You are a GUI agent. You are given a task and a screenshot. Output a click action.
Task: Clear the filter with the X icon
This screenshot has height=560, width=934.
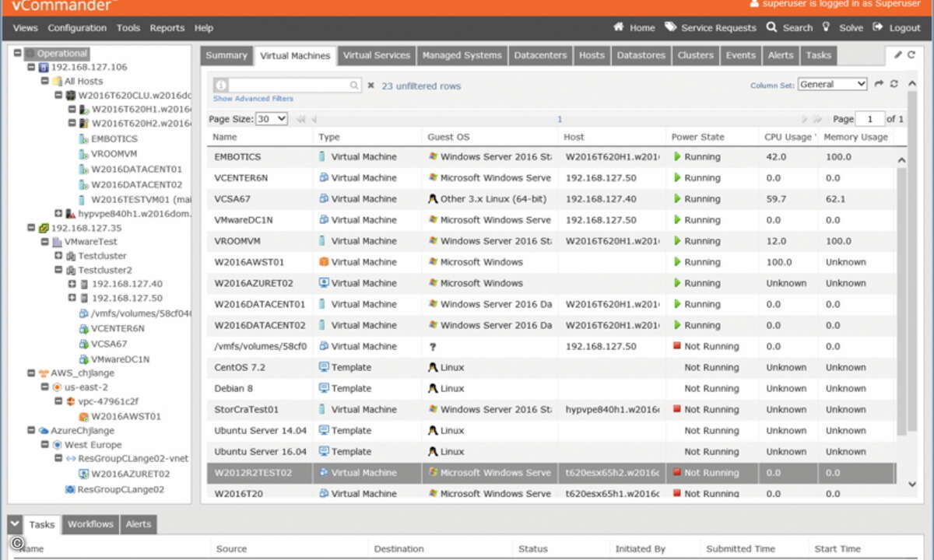(x=370, y=86)
